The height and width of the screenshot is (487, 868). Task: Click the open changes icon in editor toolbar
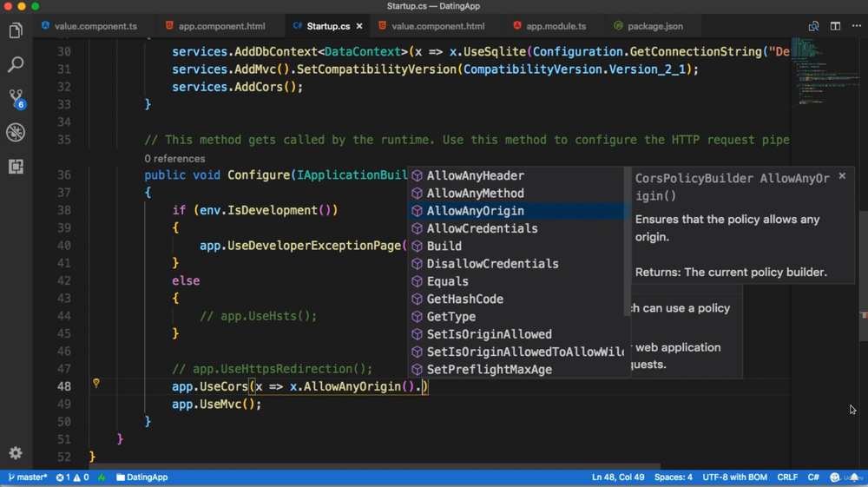tap(813, 26)
